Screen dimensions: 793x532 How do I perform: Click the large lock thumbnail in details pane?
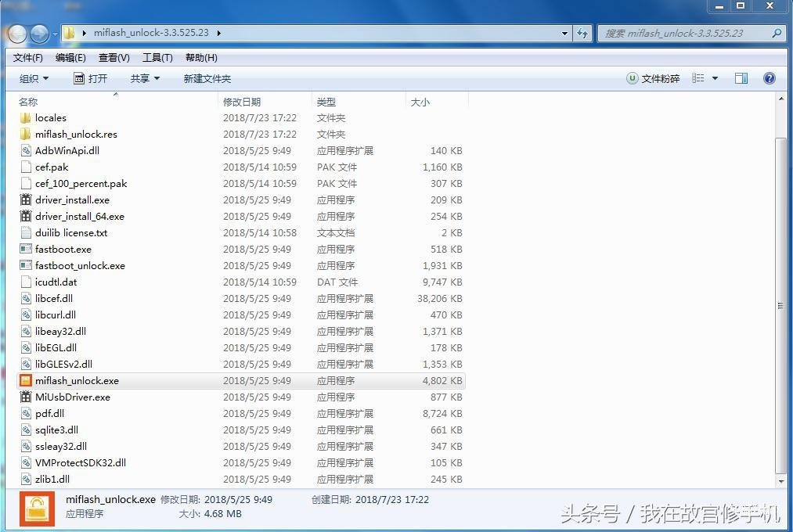click(x=37, y=509)
